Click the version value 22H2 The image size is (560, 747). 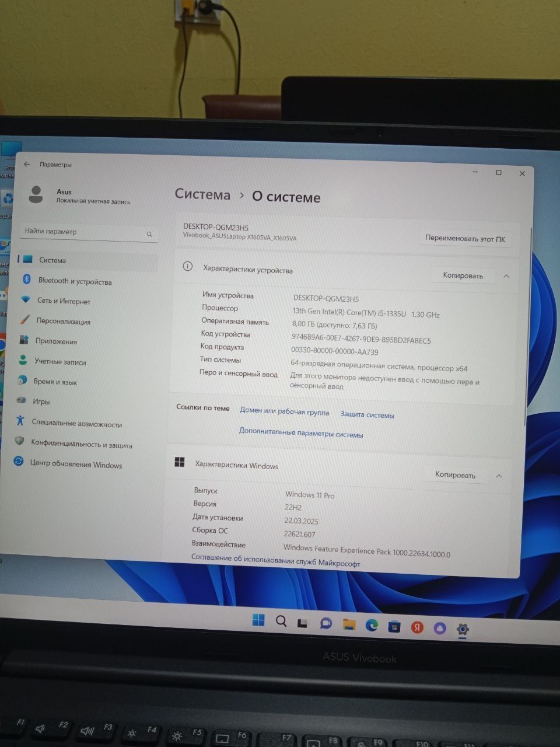[293, 507]
